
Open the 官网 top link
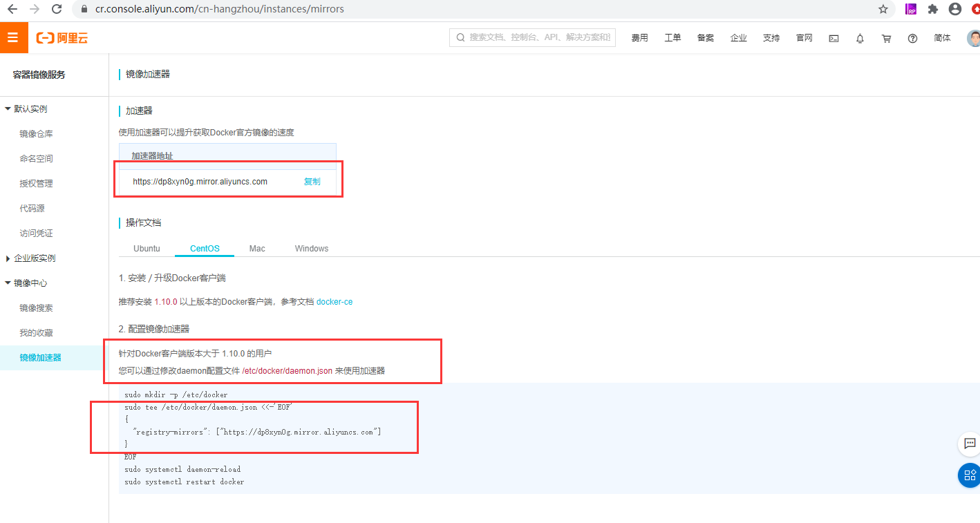pos(804,38)
